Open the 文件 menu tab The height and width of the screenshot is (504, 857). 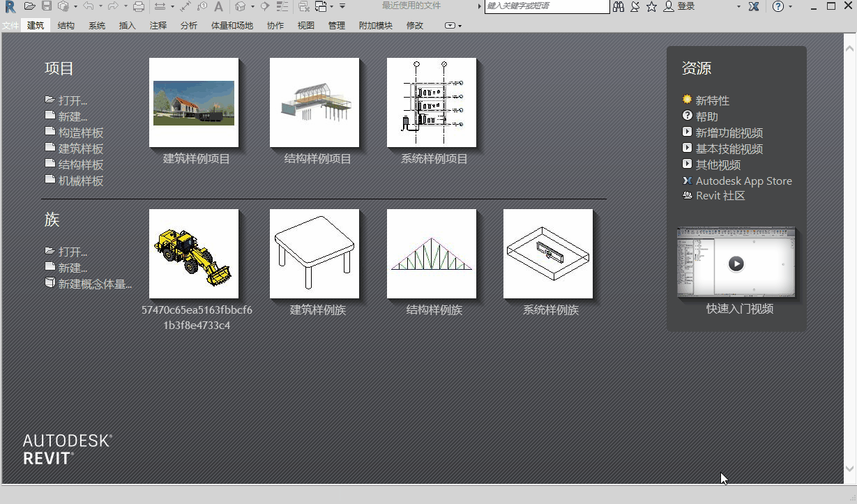click(x=10, y=26)
